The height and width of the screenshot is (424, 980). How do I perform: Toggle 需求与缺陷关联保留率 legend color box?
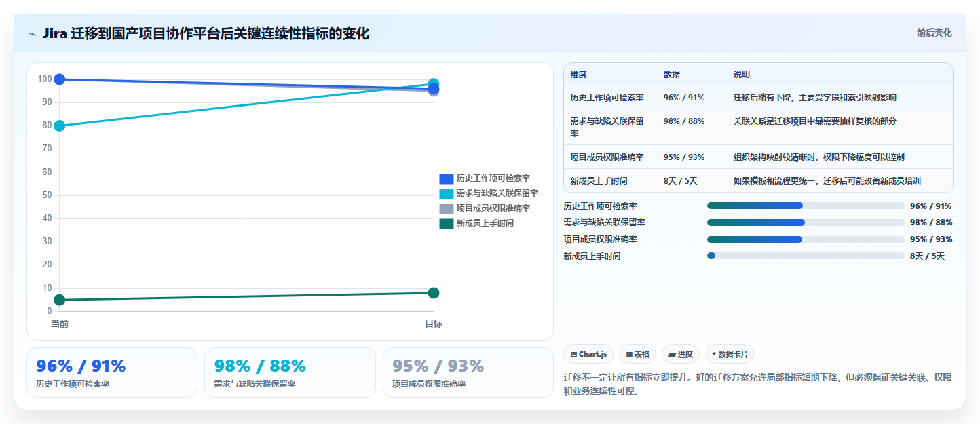(x=446, y=194)
